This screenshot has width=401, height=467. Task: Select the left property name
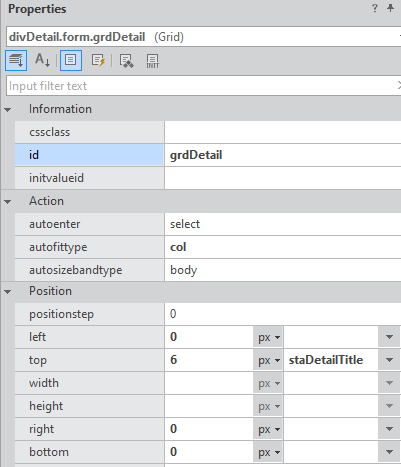tap(89, 337)
